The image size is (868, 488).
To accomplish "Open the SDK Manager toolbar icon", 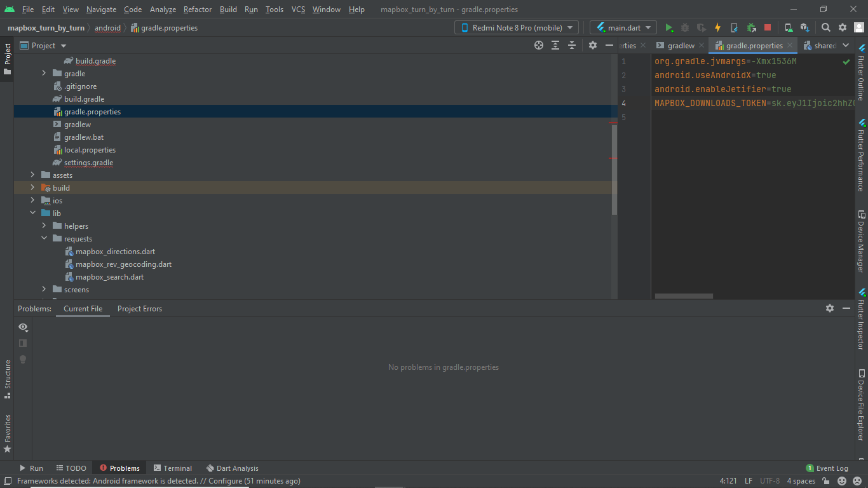I will 805,27.
